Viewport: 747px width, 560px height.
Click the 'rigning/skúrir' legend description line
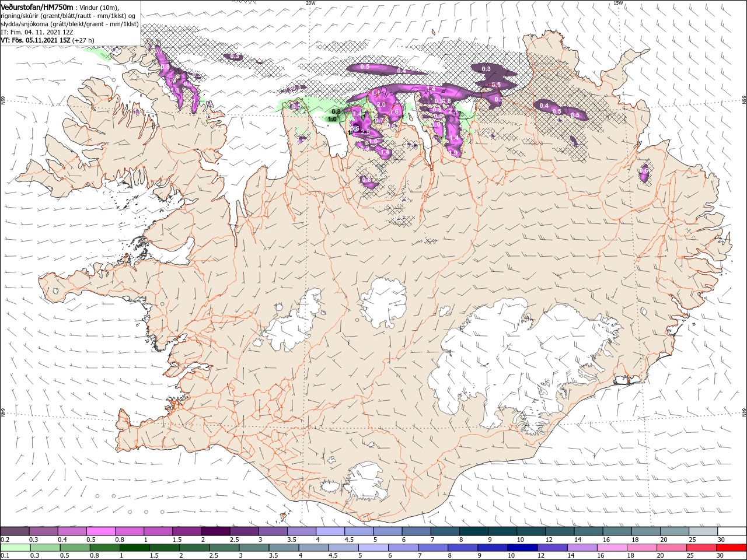pyautogui.click(x=68, y=15)
